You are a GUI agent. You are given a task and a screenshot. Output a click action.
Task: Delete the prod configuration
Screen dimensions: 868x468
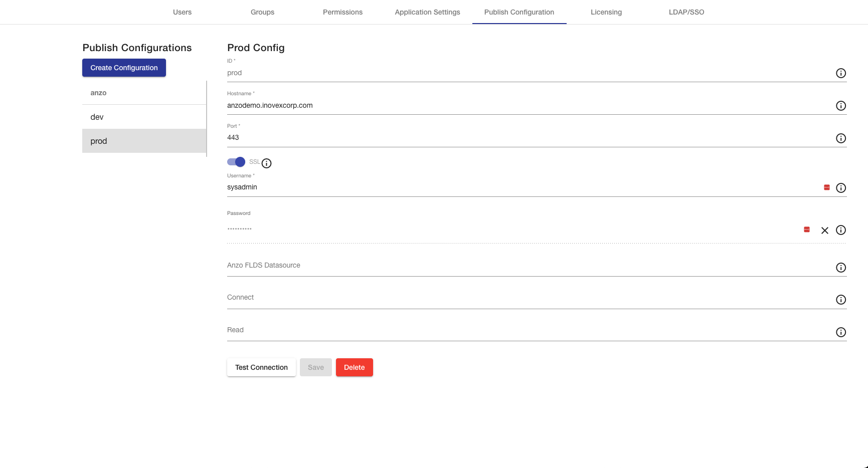point(355,367)
